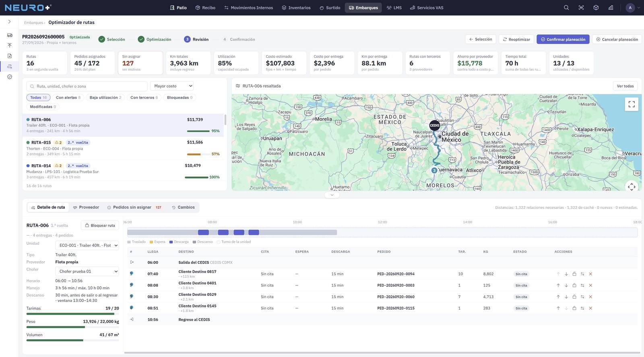
Task: Click the scan icon in top bar
Action: coord(581,8)
